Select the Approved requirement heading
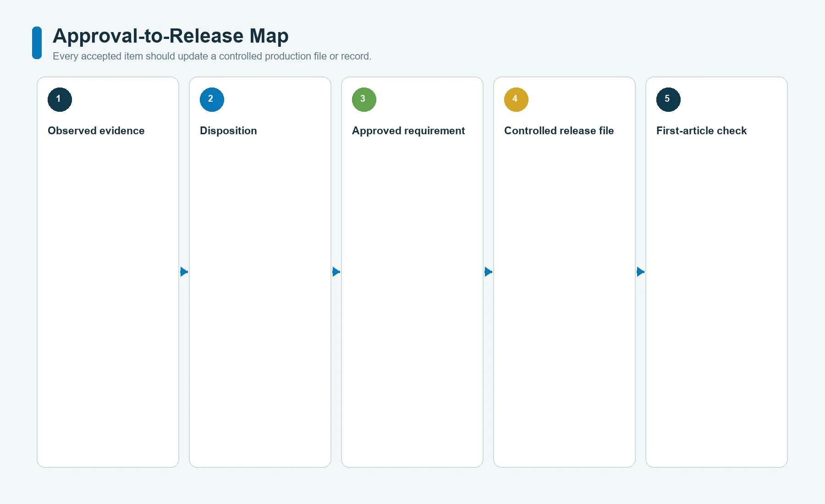The width and height of the screenshot is (825, 504). [408, 131]
